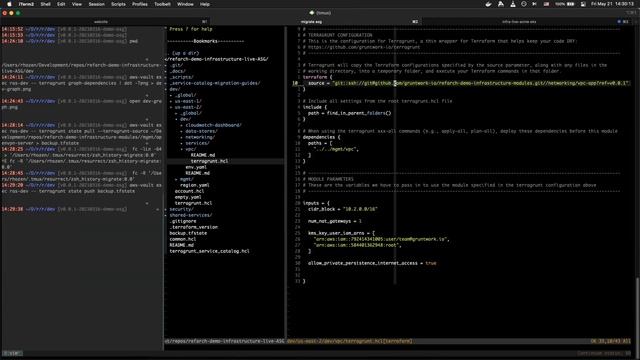Screen dimensions: 640x360
Task: Click the kms_key_user_iam_arns line
Action: click(342, 233)
